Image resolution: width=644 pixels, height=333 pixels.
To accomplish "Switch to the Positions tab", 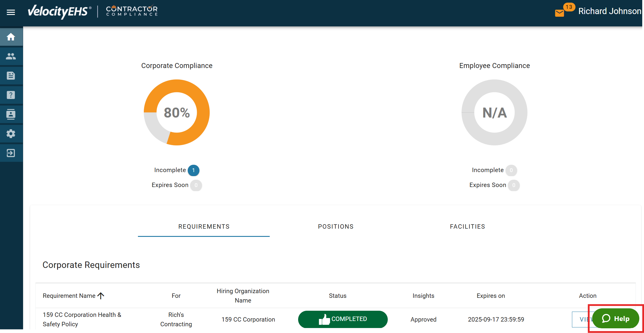I will (336, 227).
